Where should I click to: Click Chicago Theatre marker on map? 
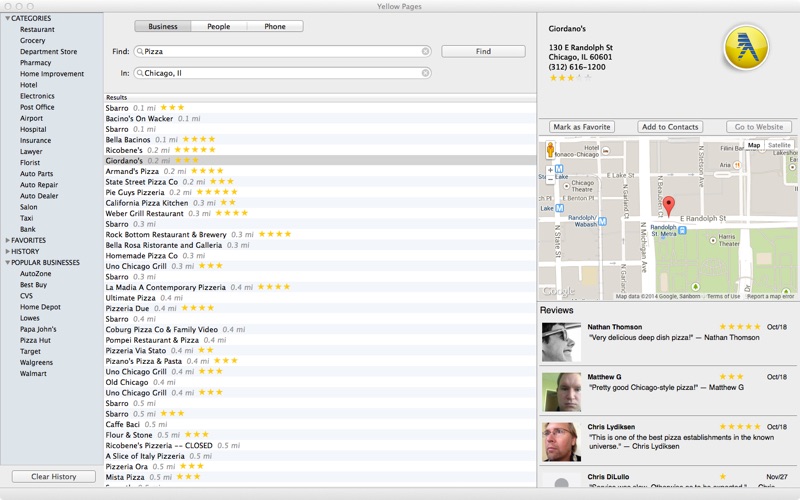pos(566,187)
